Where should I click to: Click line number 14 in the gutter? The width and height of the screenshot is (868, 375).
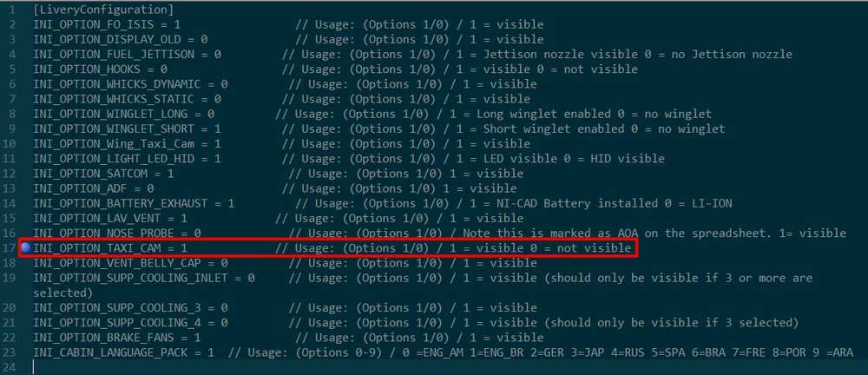pos(10,203)
